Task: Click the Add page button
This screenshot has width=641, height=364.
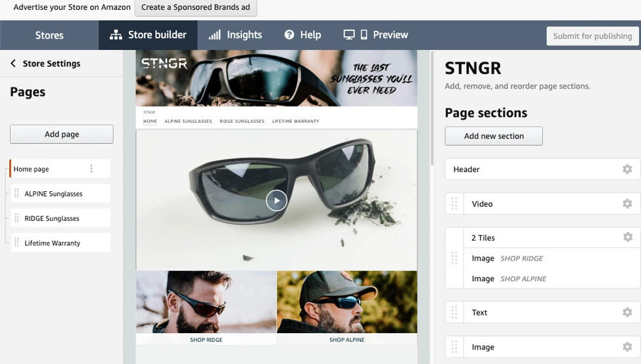Action: pos(62,134)
